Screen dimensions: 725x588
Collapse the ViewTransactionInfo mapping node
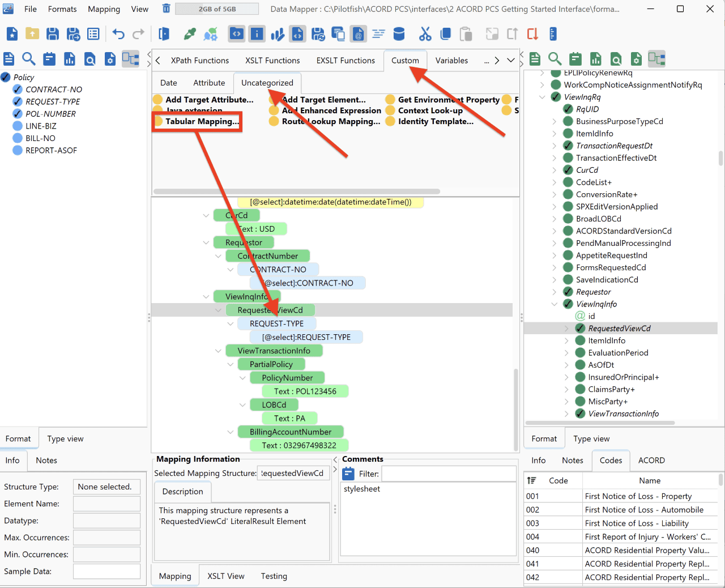(218, 351)
